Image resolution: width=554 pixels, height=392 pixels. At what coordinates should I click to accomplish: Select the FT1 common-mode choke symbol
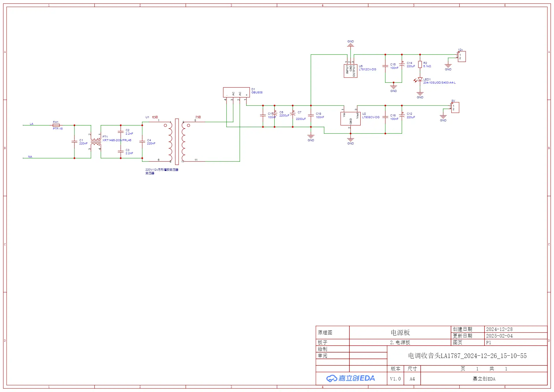click(x=96, y=142)
